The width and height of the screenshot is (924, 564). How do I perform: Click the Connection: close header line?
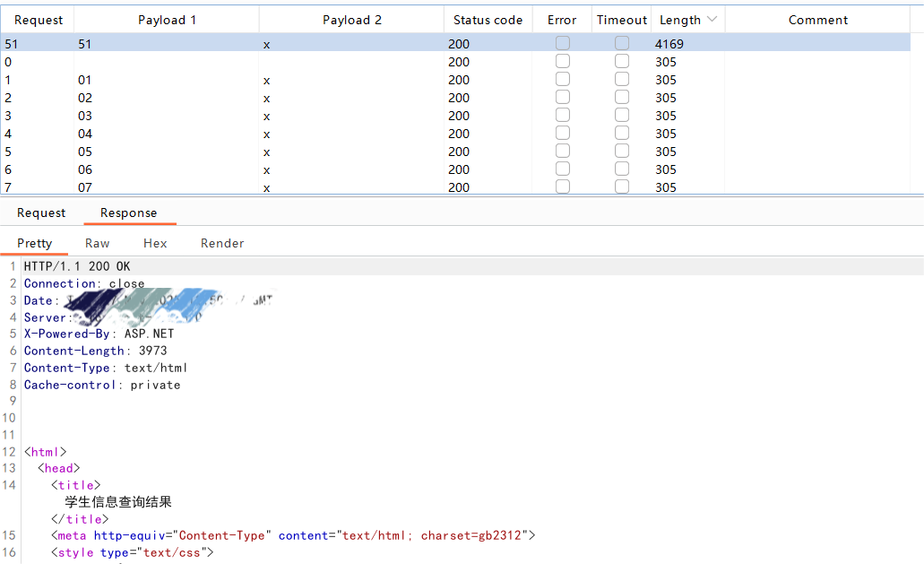pyautogui.click(x=84, y=283)
